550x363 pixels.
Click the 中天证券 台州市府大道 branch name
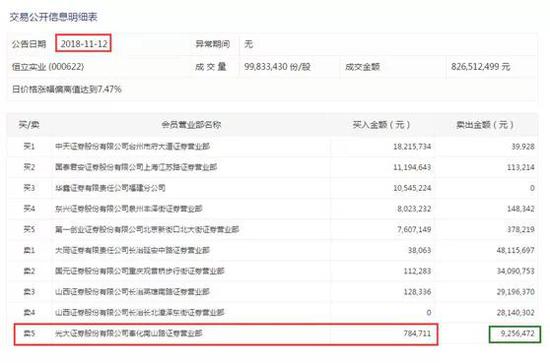tap(132, 146)
